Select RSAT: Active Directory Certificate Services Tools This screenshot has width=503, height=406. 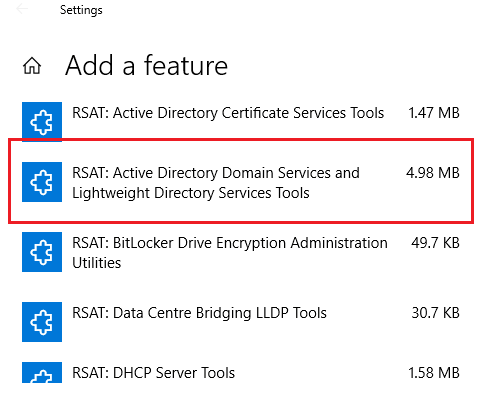[x=228, y=113]
